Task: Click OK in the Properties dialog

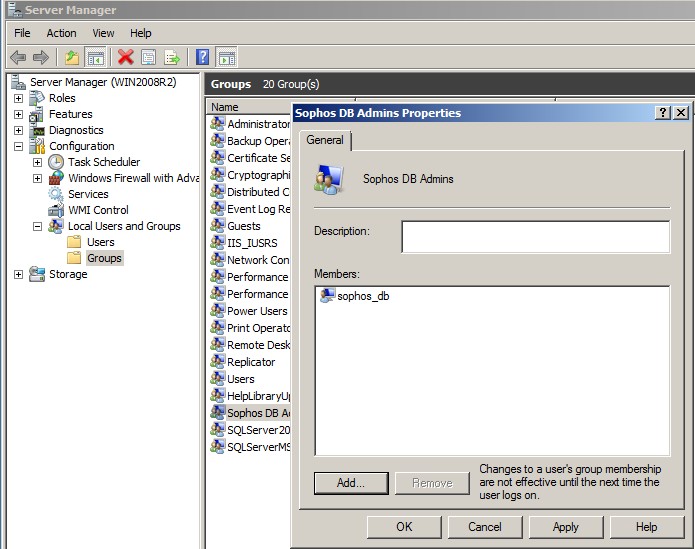Action: (x=404, y=527)
